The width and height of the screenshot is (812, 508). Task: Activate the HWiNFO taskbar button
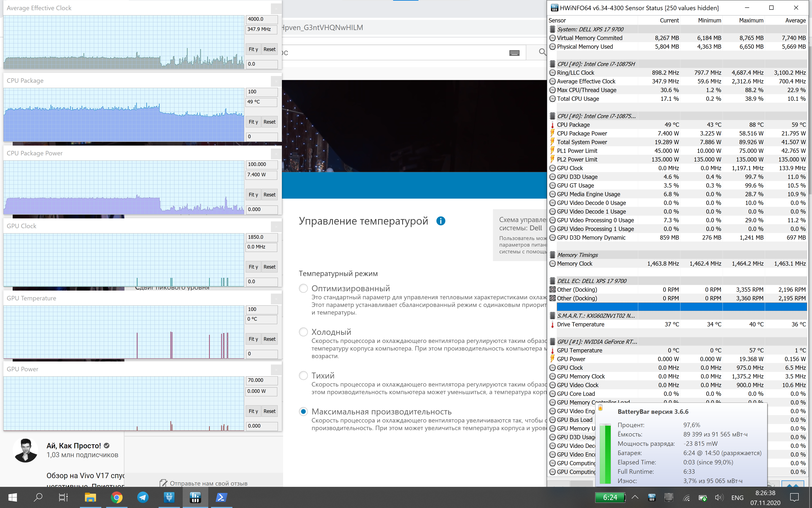click(195, 497)
